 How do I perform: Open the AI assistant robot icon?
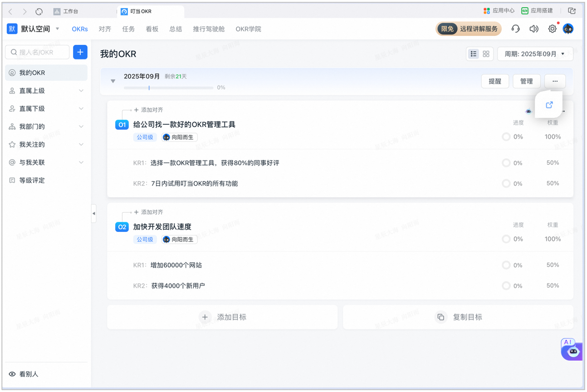572,349
